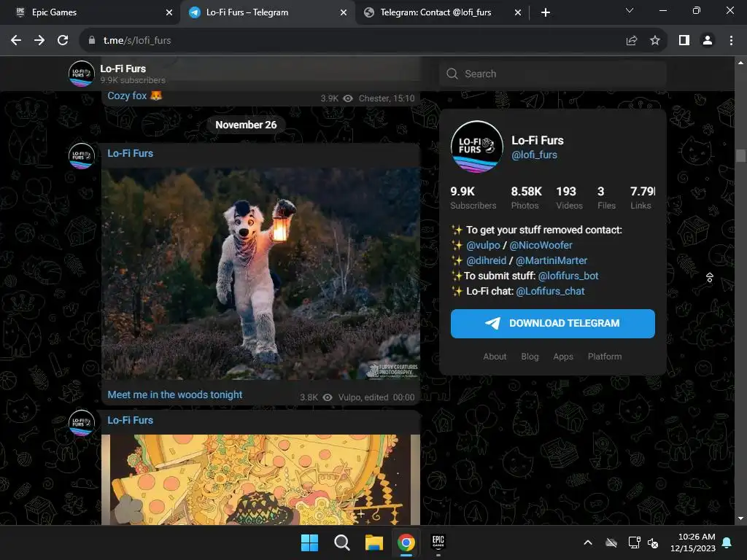Go forward using the browser forward arrow
Image resolution: width=747 pixels, height=560 pixels.
[39, 41]
